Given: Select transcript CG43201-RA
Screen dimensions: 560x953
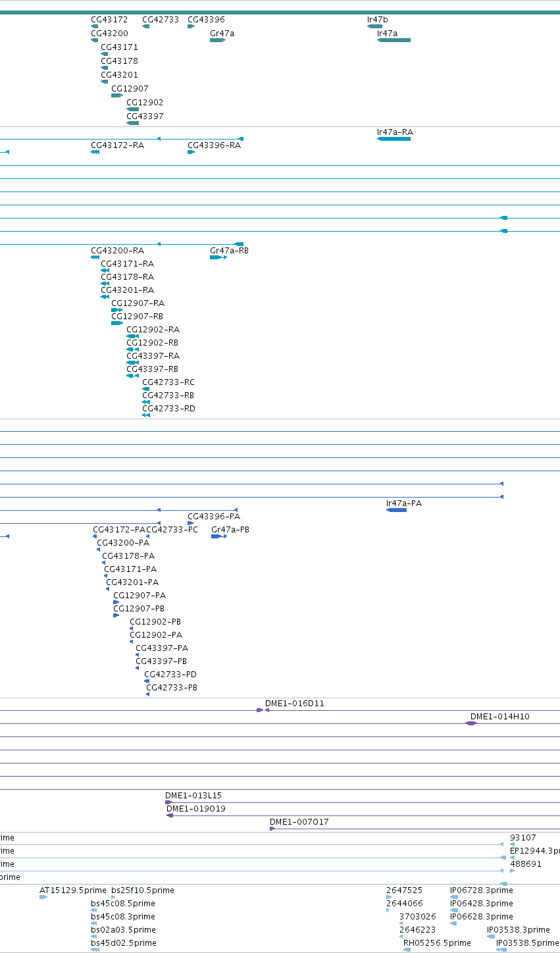Looking at the screenshot, I should point(127,290).
